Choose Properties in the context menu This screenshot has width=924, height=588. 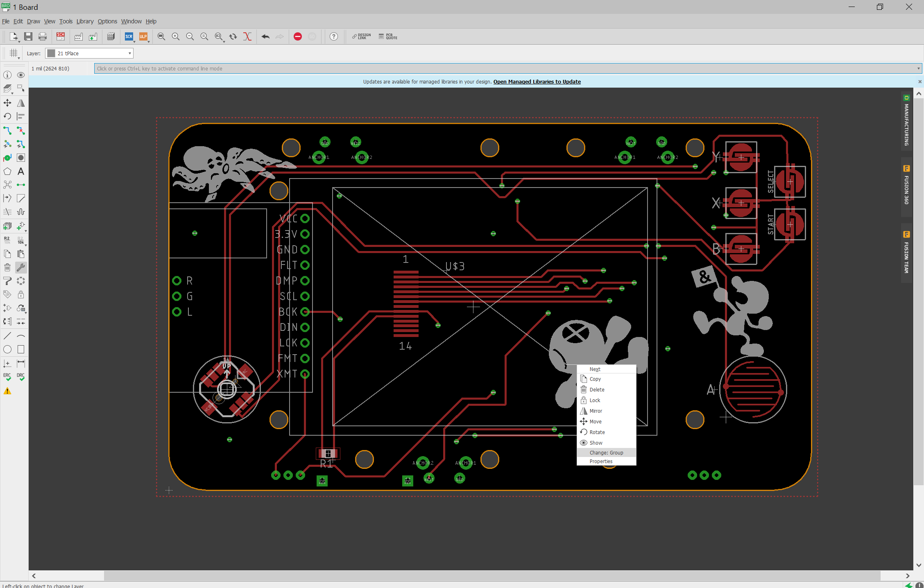click(607, 461)
